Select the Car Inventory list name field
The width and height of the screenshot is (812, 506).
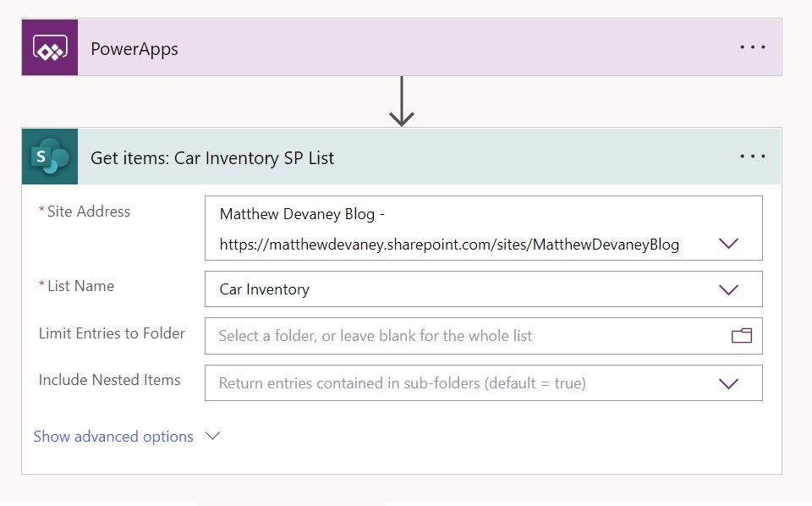click(484, 289)
